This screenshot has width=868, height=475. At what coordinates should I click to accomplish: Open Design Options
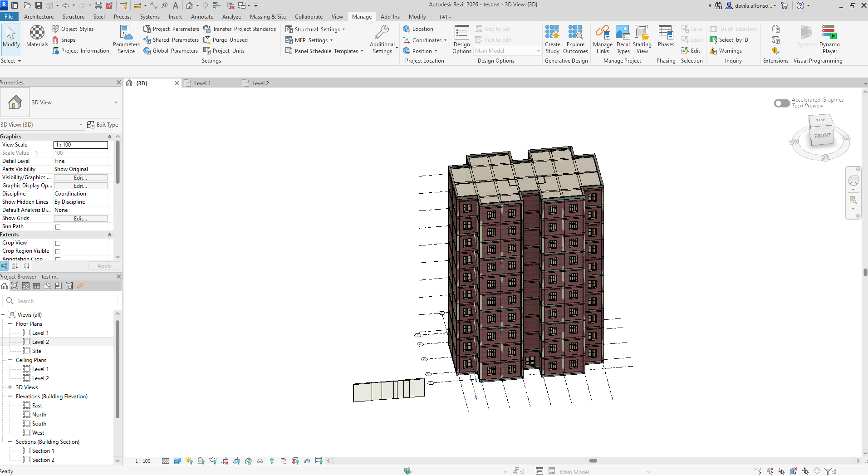[x=461, y=39]
